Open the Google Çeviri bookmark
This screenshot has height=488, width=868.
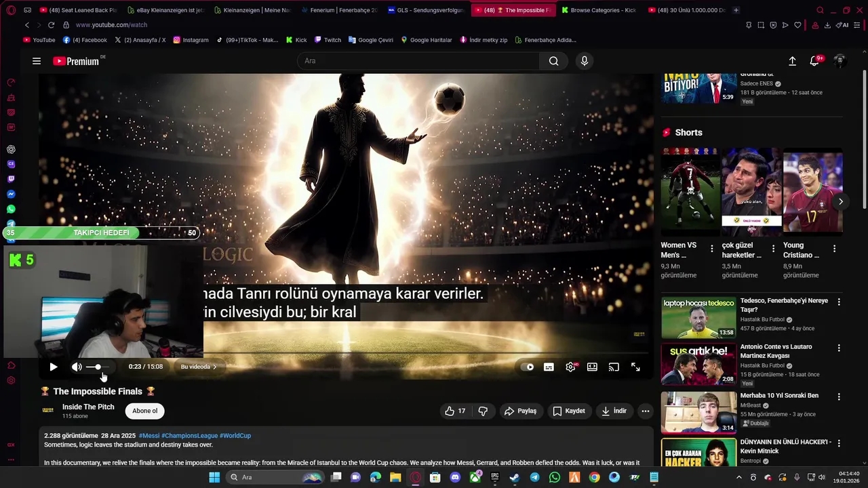tap(371, 40)
